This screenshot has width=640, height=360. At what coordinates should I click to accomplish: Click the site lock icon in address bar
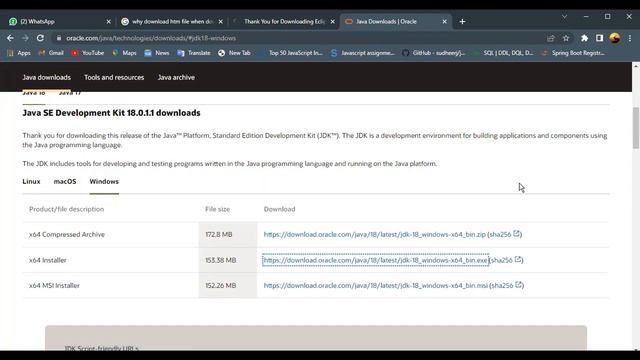click(59, 38)
